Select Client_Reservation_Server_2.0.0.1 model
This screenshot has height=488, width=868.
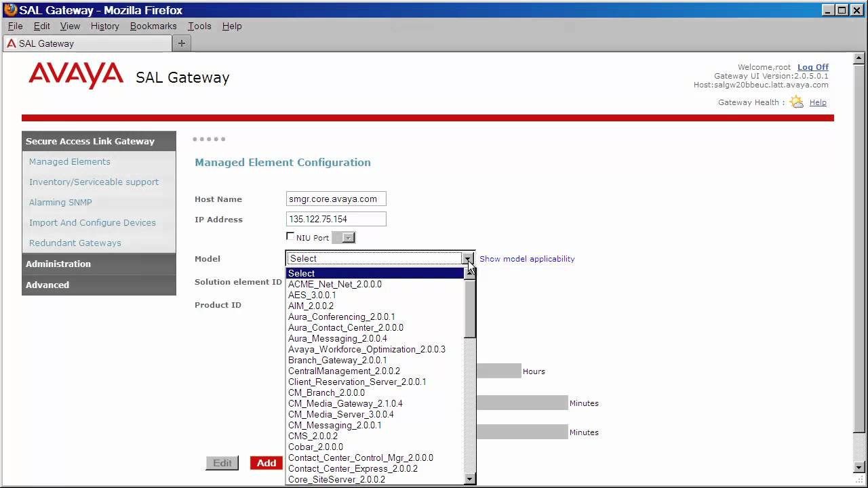[375, 382]
